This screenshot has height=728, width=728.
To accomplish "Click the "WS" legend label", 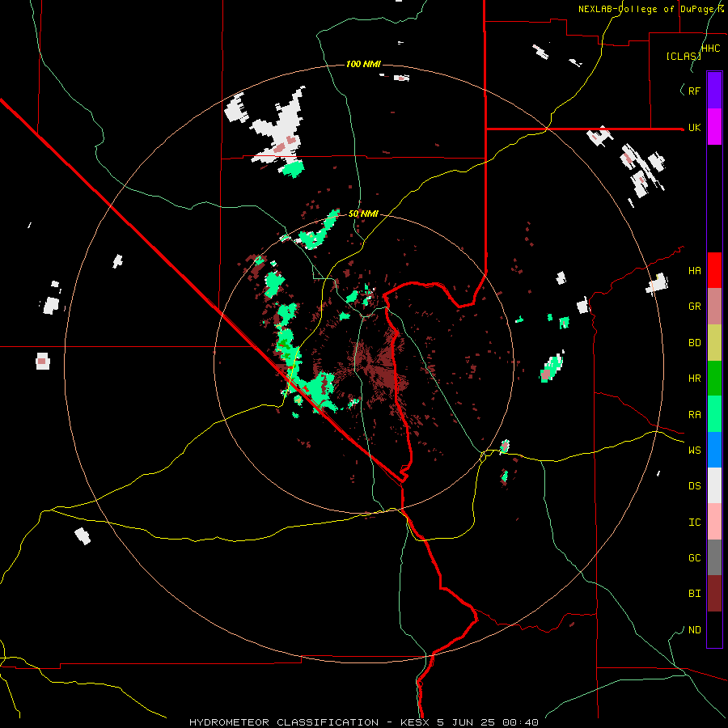I will click(x=694, y=451).
